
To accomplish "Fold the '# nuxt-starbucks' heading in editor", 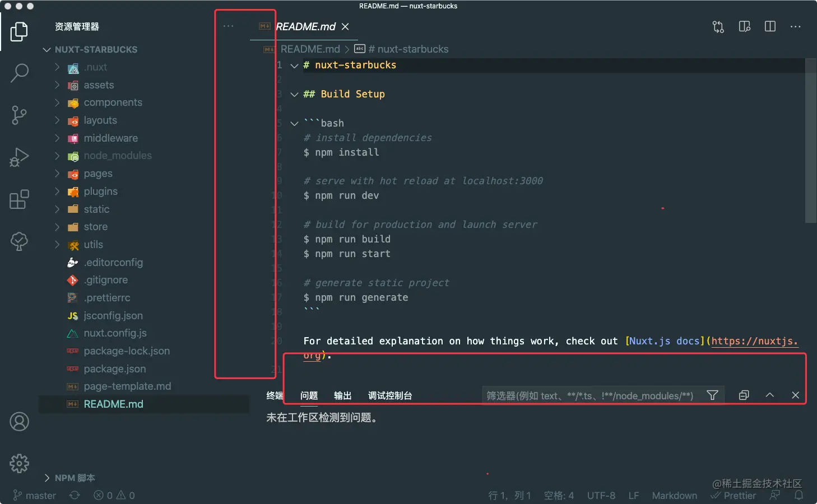I will (294, 66).
